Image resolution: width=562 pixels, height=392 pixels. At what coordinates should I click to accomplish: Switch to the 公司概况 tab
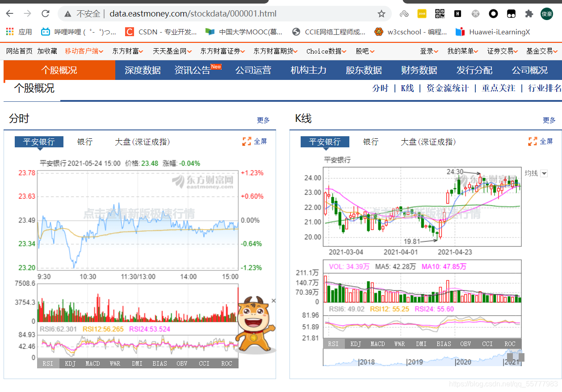pos(529,70)
